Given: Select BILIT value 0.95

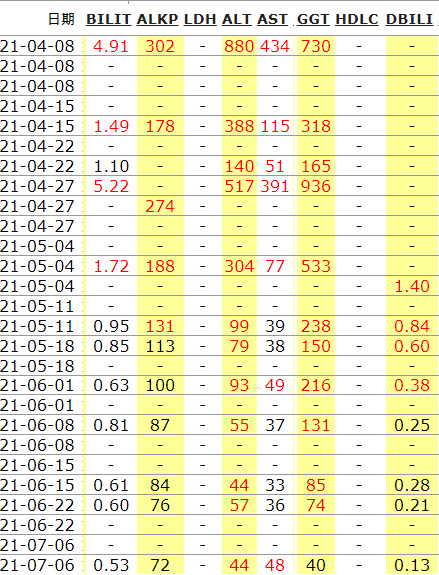Looking at the screenshot, I should 111,326.
